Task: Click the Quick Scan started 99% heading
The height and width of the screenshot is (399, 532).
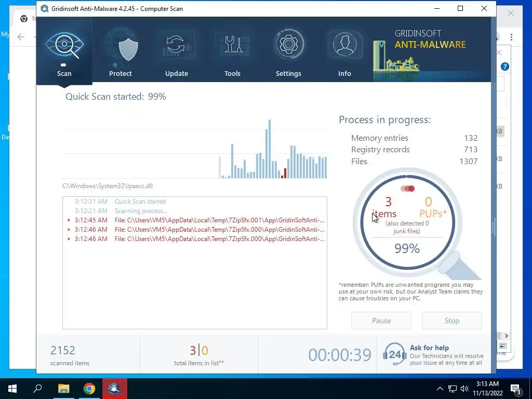Action: 116,97
